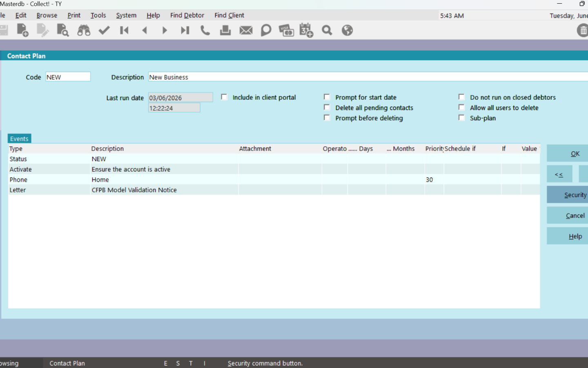Open the Print menu

74,15
